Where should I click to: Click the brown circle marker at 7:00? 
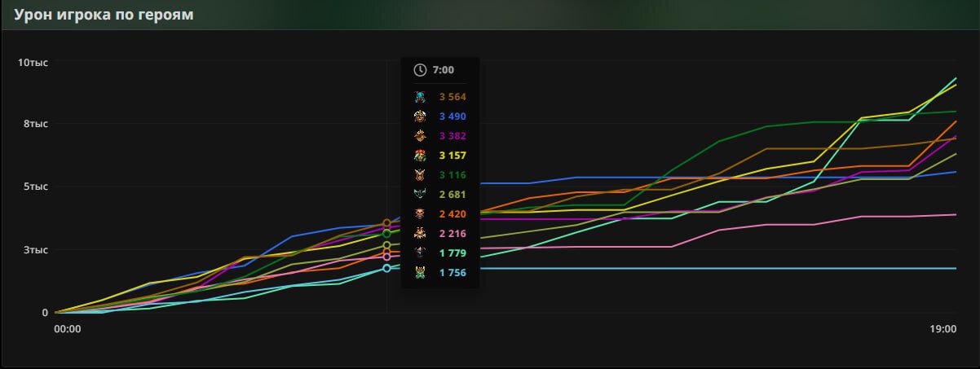[387, 223]
